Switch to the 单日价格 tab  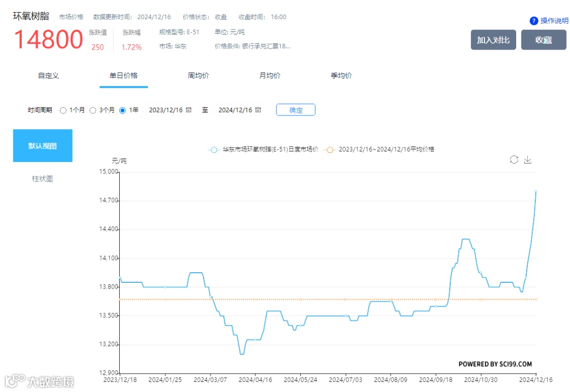coord(123,75)
